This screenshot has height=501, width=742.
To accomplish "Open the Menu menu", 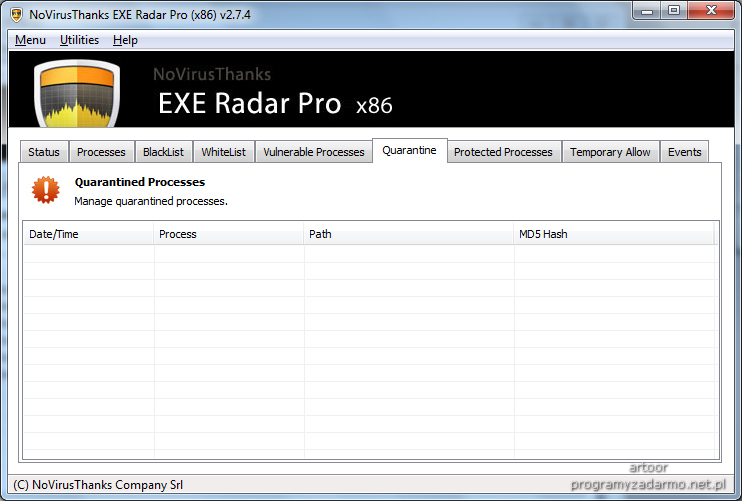I will point(30,40).
